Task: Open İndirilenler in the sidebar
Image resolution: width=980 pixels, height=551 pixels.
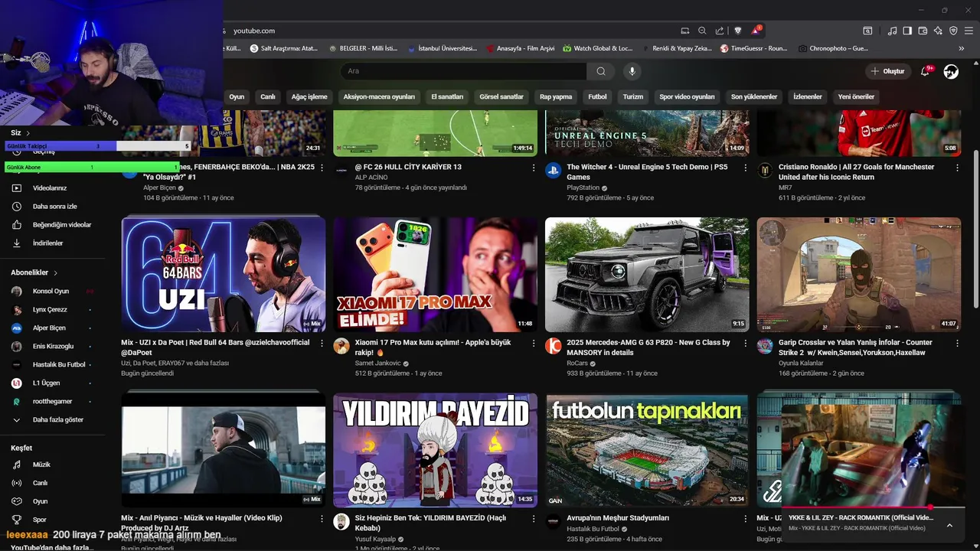Action: 47,243
